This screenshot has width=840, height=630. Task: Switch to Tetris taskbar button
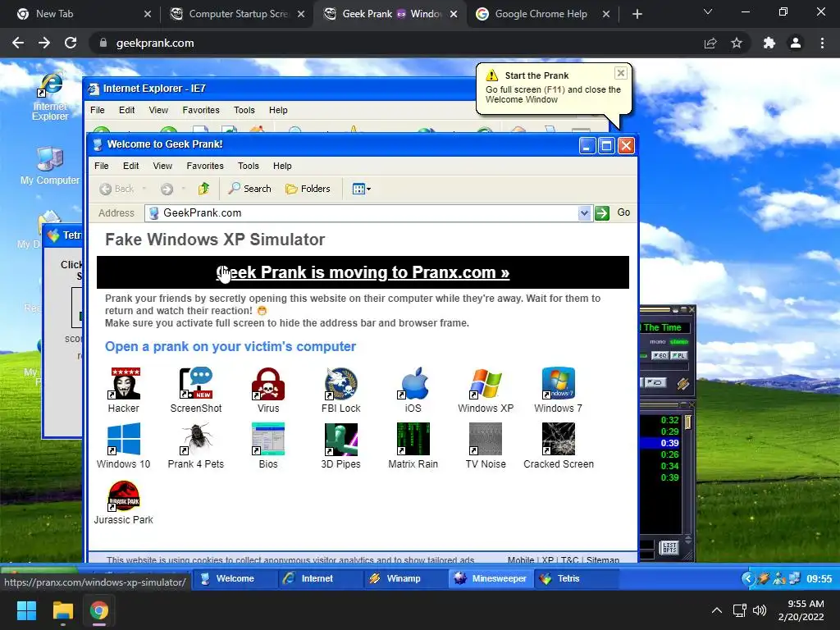pyautogui.click(x=576, y=578)
